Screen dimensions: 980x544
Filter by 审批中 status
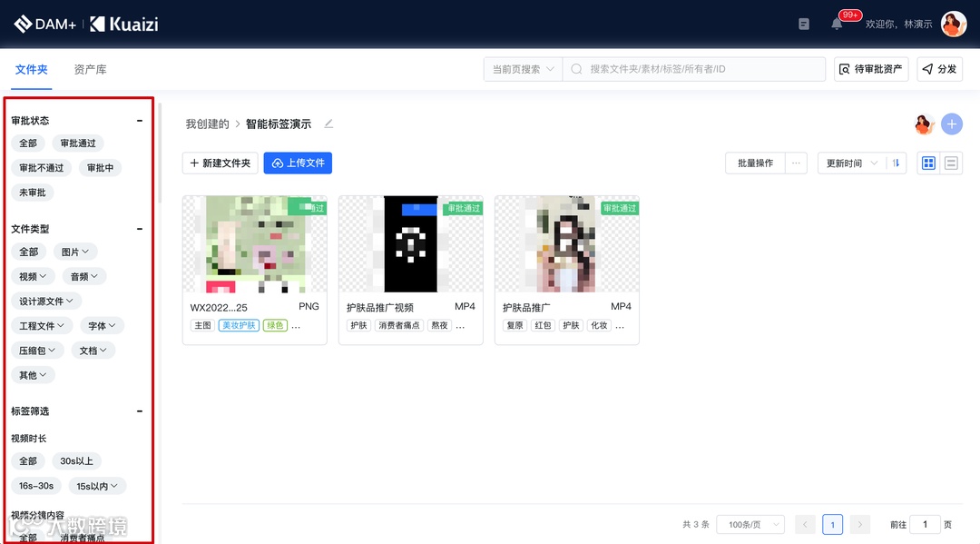100,168
